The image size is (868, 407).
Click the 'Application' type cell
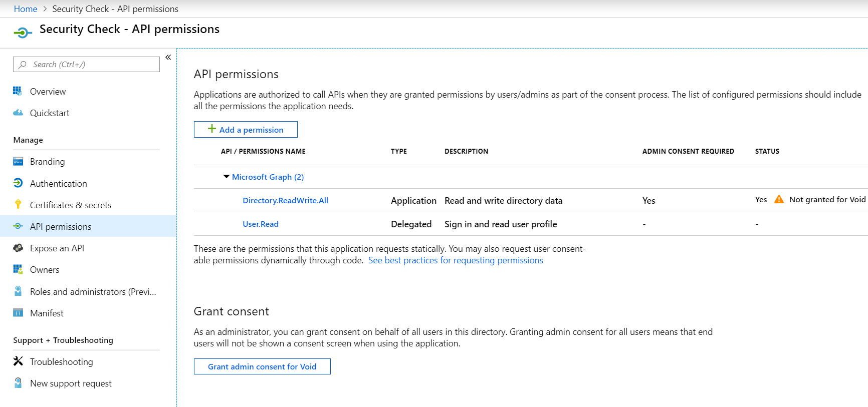tap(413, 200)
